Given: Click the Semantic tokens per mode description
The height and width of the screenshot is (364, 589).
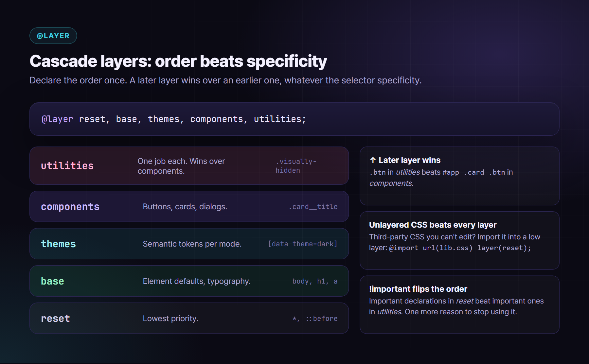Looking at the screenshot, I should (x=192, y=244).
